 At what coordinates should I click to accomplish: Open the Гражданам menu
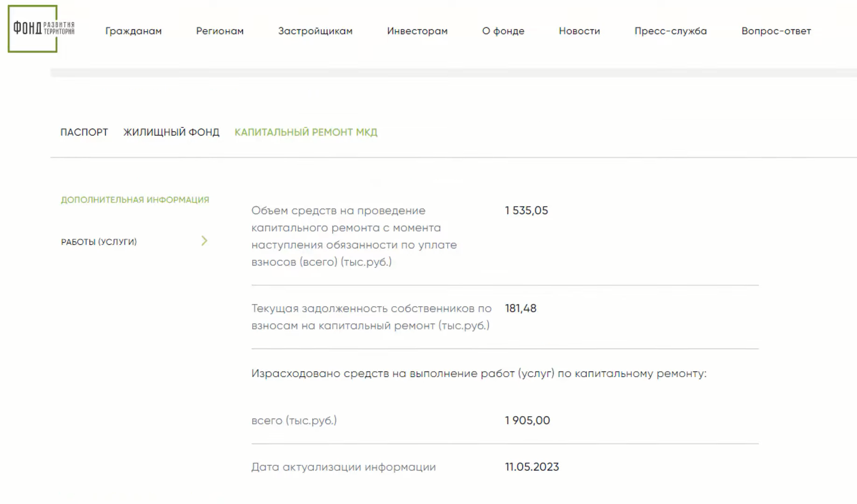[133, 31]
